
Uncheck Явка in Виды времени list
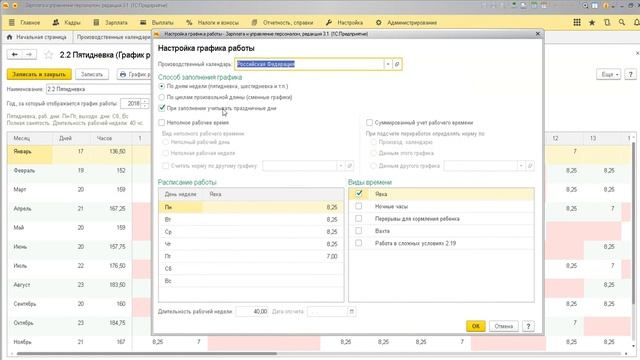pyautogui.click(x=359, y=194)
